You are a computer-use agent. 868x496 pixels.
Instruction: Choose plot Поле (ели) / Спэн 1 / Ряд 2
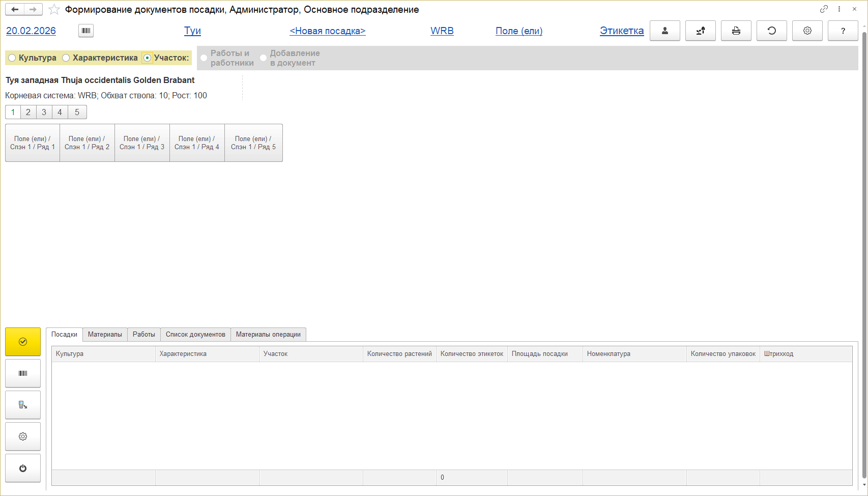point(88,143)
